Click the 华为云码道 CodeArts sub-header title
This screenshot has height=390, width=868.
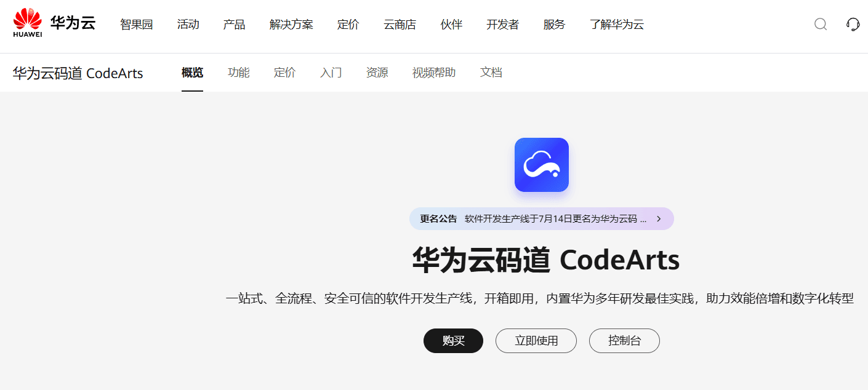click(x=78, y=73)
